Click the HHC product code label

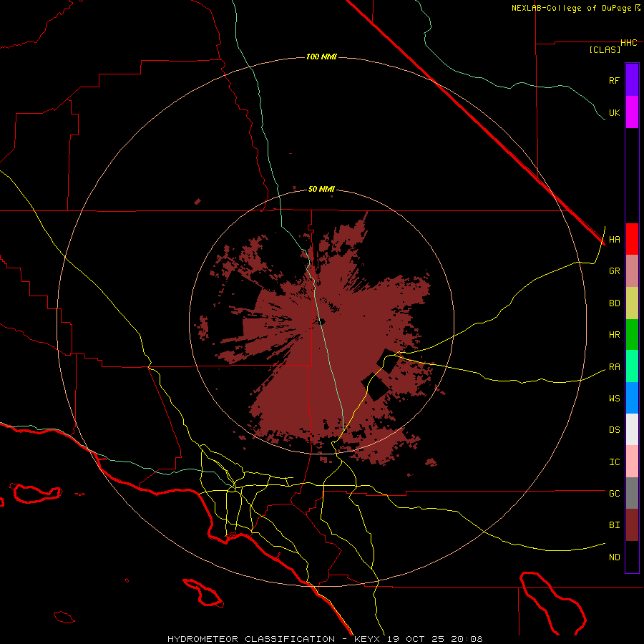[628, 43]
